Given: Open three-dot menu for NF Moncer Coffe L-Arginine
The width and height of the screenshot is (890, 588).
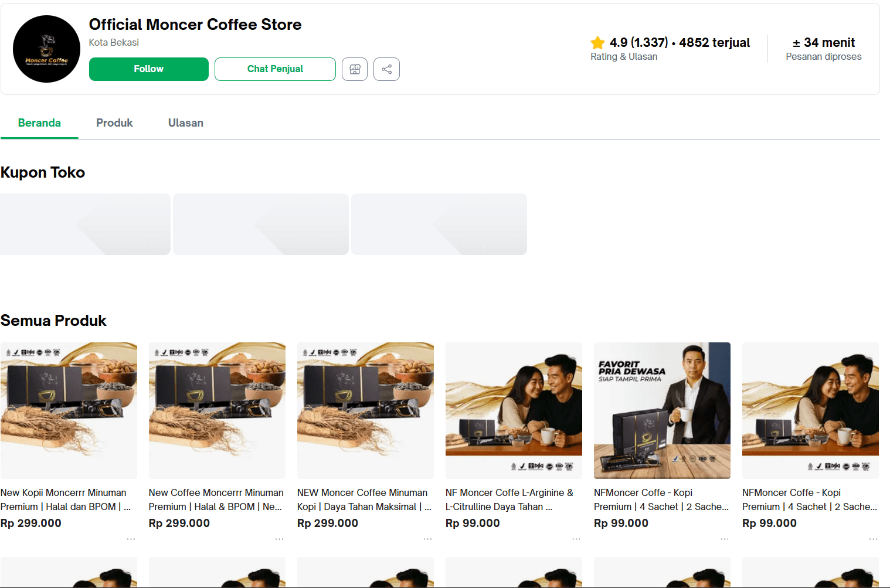Looking at the screenshot, I should 576,539.
